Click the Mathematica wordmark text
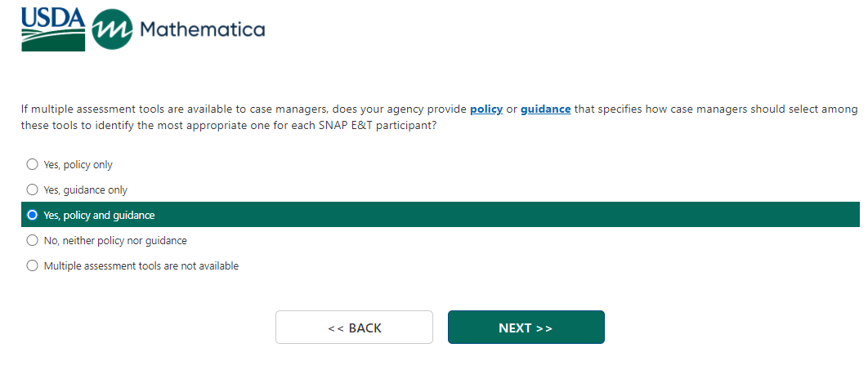Viewport: 868px width, 370px height. point(202,30)
